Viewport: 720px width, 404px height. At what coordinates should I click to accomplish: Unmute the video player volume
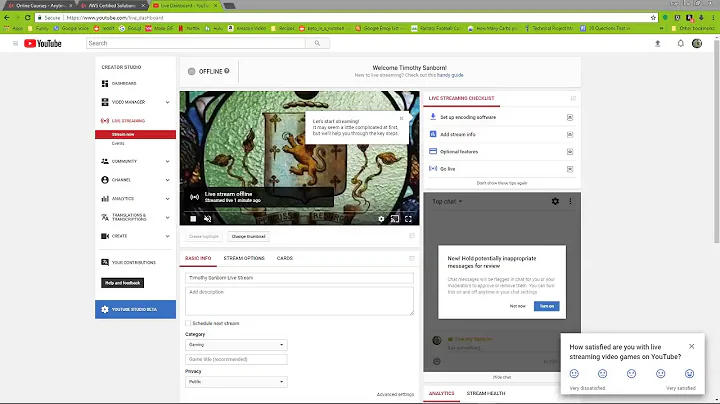pyautogui.click(x=208, y=219)
